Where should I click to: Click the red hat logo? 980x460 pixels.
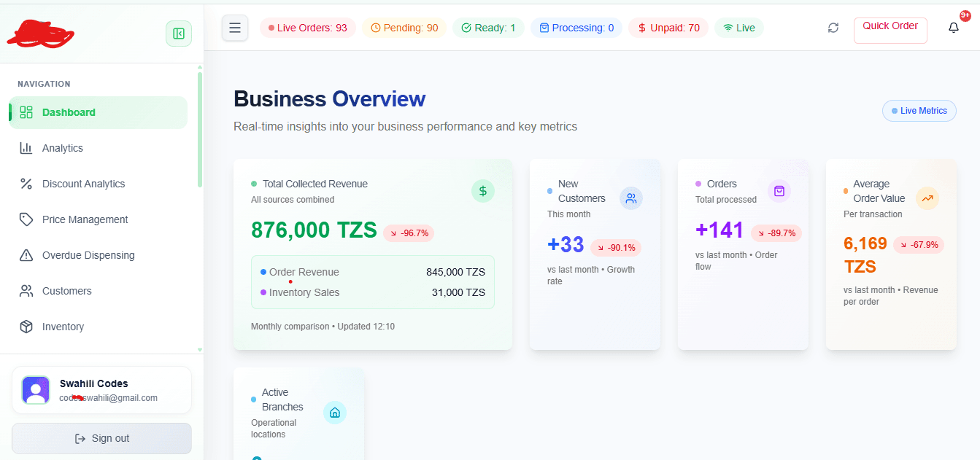41,33
